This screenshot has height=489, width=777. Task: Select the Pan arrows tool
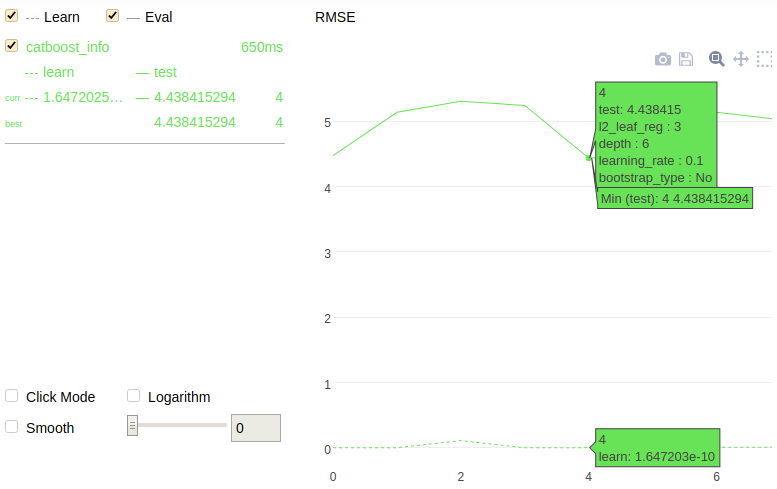[741, 59]
